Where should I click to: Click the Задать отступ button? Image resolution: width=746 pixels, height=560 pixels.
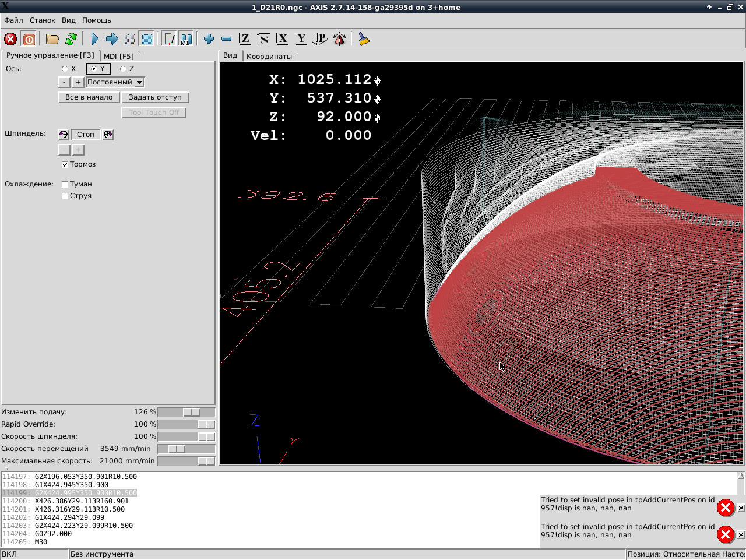[x=155, y=97]
